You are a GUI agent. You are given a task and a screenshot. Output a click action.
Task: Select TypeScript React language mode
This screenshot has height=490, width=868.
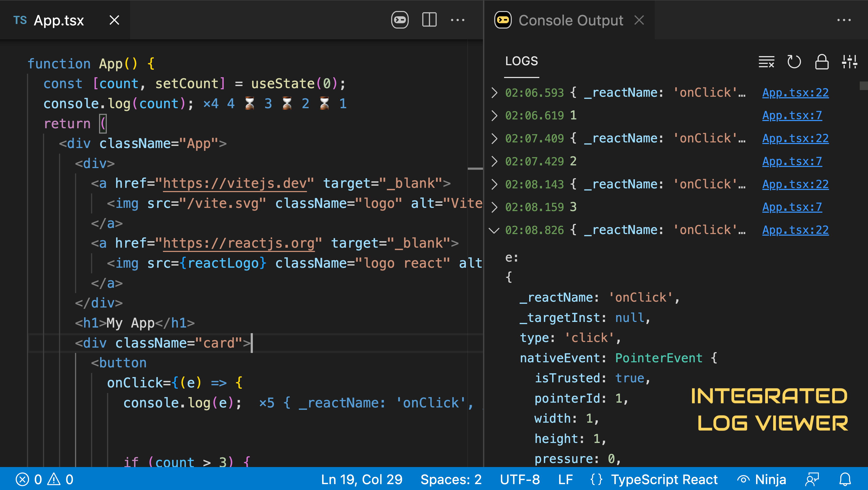(x=664, y=479)
